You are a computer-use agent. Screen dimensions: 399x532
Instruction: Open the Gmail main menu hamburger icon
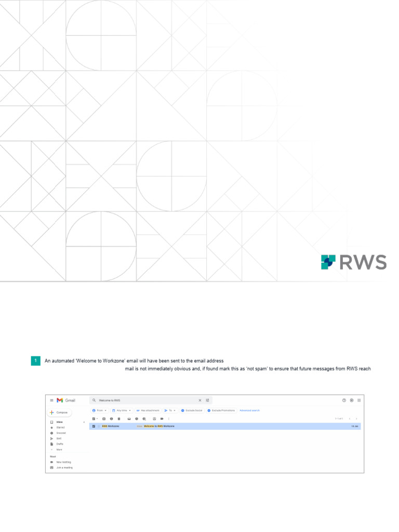(51, 400)
